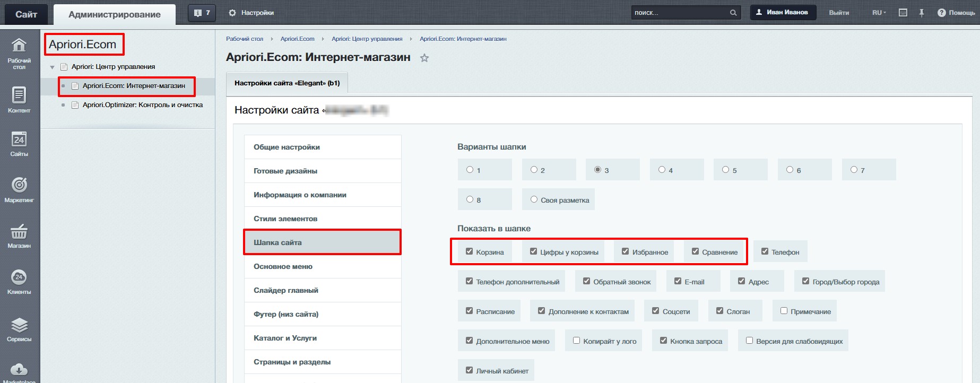980x383 pixels.
Task: Uncheck the Корзина checkbox
Action: [469, 251]
